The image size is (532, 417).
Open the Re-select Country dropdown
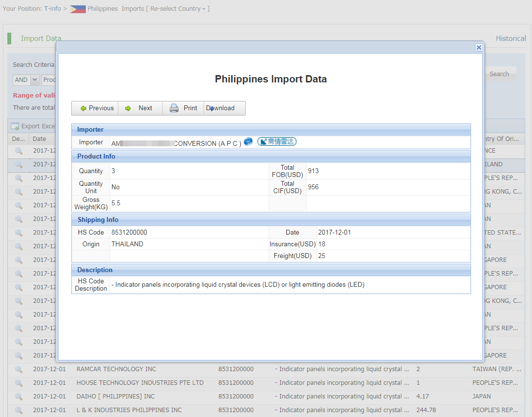pyautogui.click(x=178, y=9)
